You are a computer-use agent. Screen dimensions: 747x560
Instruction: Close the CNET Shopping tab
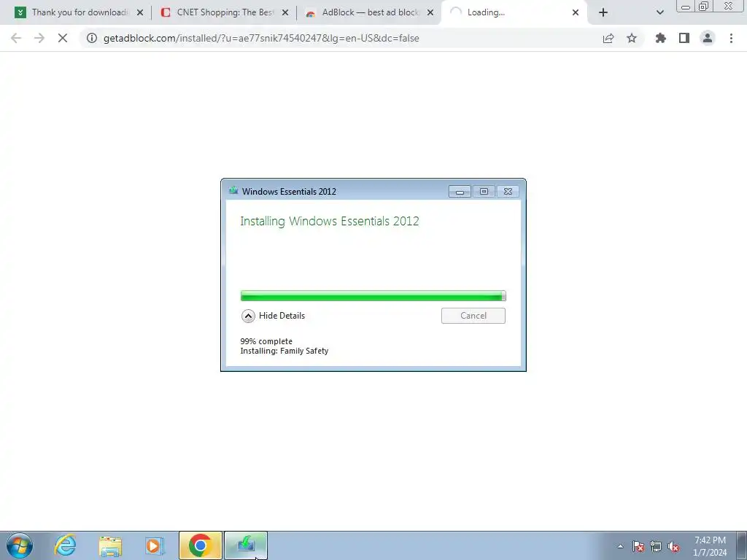(x=285, y=12)
